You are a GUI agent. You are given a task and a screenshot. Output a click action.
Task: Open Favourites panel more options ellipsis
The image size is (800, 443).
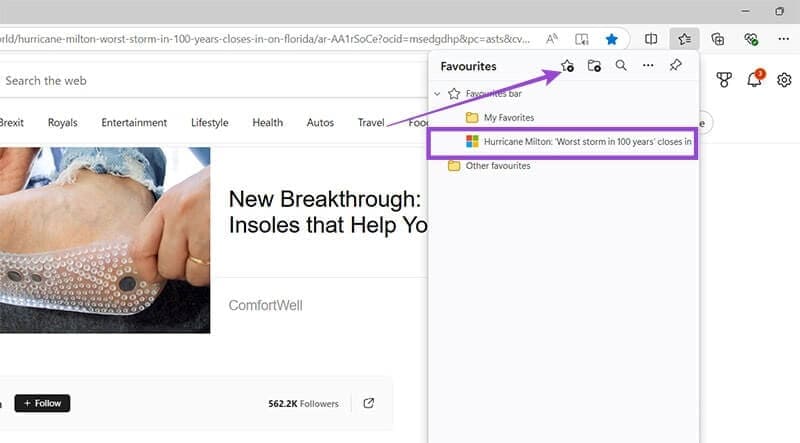(x=648, y=65)
